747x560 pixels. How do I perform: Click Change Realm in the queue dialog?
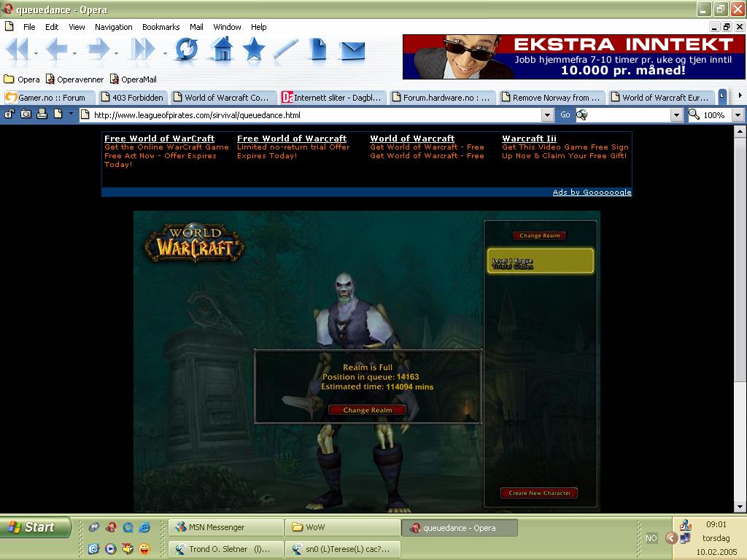point(368,410)
